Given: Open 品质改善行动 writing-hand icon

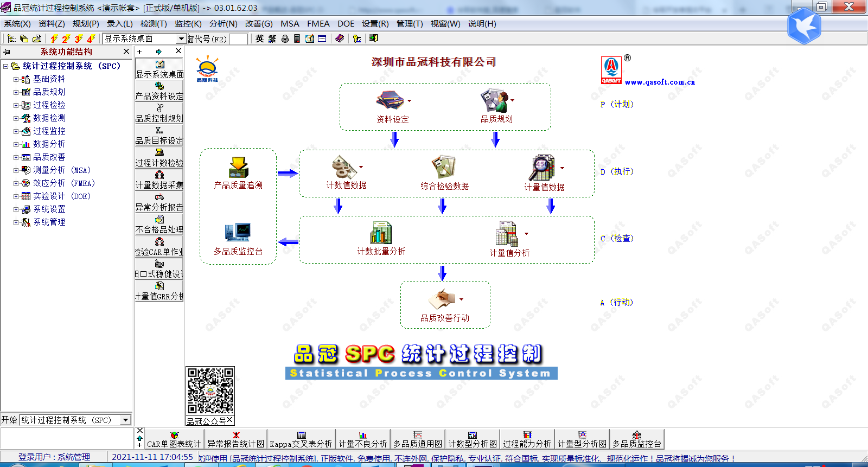Looking at the screenshot, I should click(442, 299).
